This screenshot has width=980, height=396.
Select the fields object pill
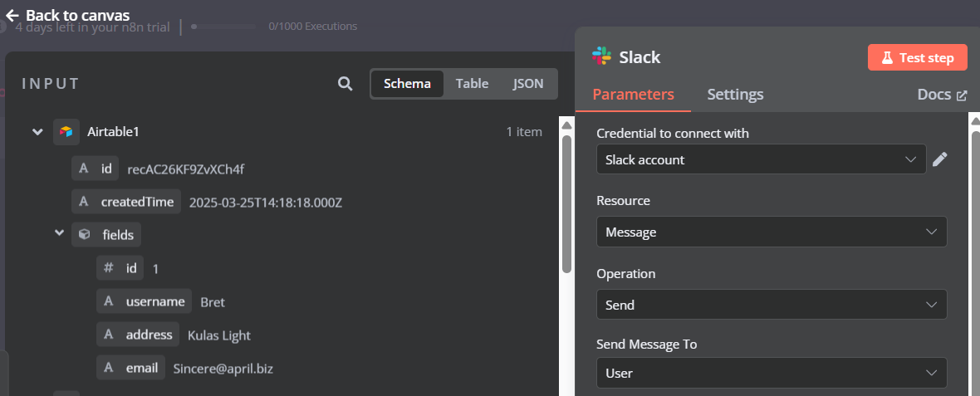[106, 235]
